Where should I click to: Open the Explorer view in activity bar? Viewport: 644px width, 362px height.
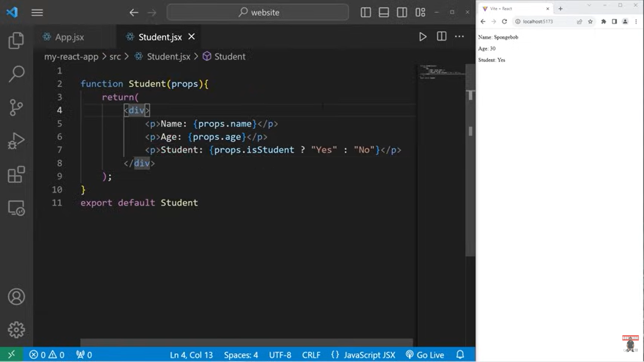point(16,41)
